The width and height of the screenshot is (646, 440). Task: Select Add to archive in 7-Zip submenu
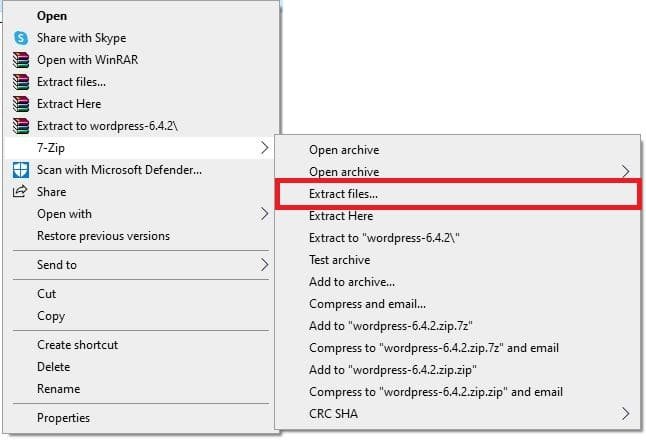pos(351,282)
